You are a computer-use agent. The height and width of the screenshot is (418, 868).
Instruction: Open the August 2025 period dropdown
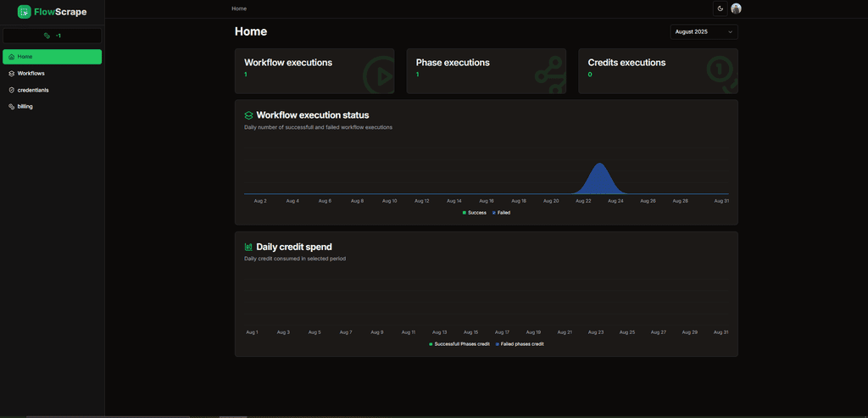[x=703, y=31]
